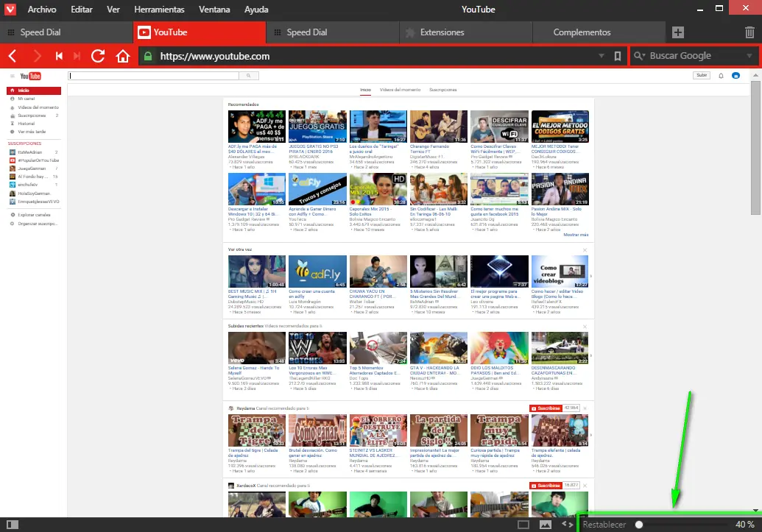This screenshot has width=762, height=532.
Task: Subscribe to the XardacoX channel
Action: (x=546, y=486)
